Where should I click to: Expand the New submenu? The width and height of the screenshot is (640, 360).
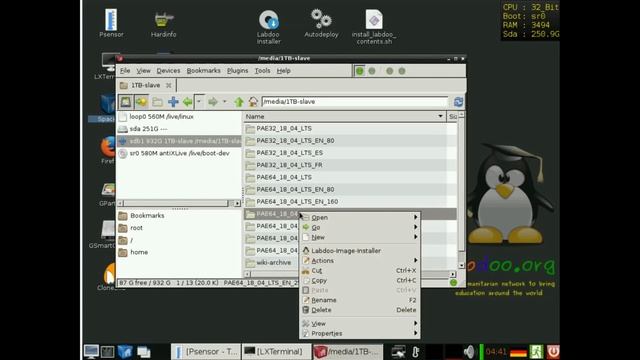tap(360, 237)
